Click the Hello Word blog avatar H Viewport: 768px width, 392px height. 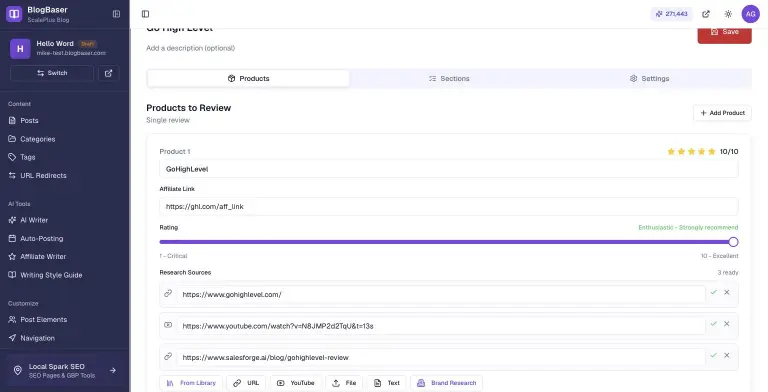(20, 49)
